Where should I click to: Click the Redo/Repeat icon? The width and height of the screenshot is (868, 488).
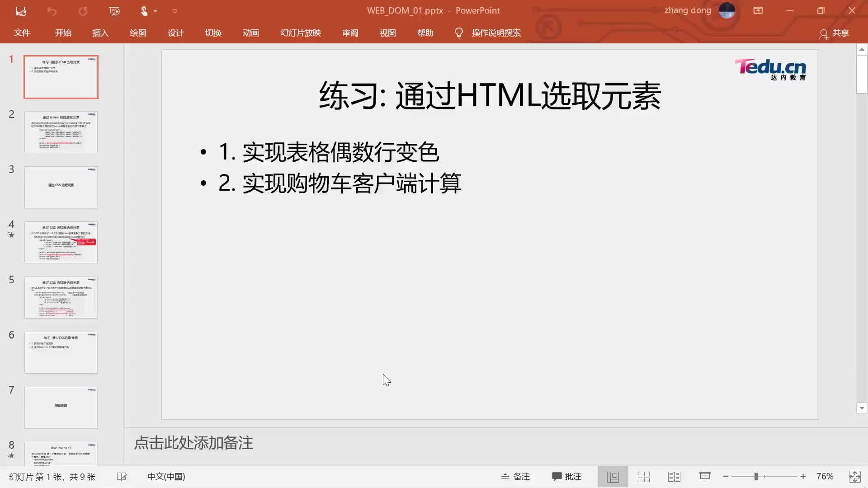tap(83, 11)
